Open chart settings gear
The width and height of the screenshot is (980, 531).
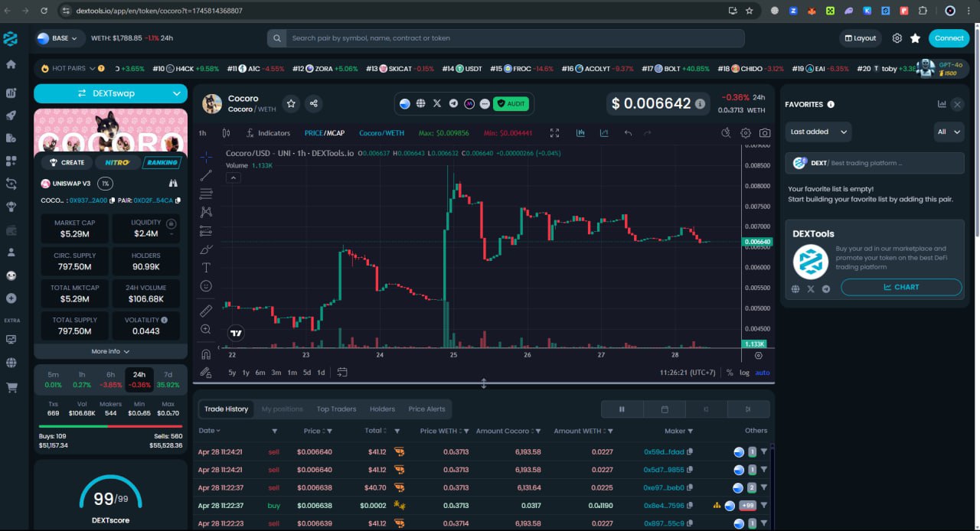[x=746, y=133]
